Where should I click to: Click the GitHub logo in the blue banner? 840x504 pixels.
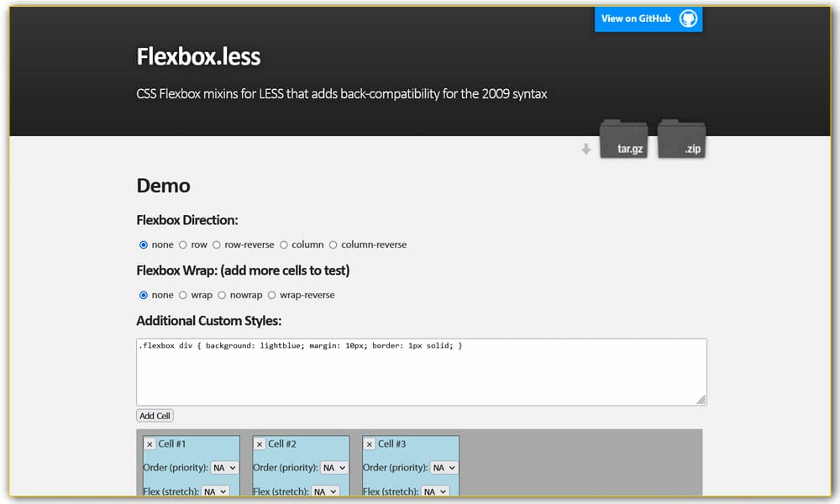tap(690, 18)
